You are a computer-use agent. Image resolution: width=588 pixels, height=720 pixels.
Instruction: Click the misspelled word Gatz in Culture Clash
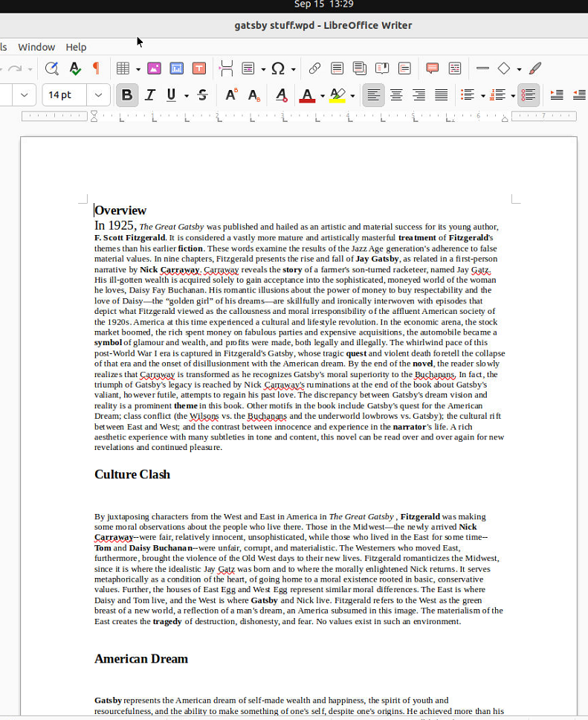[226, 570]
